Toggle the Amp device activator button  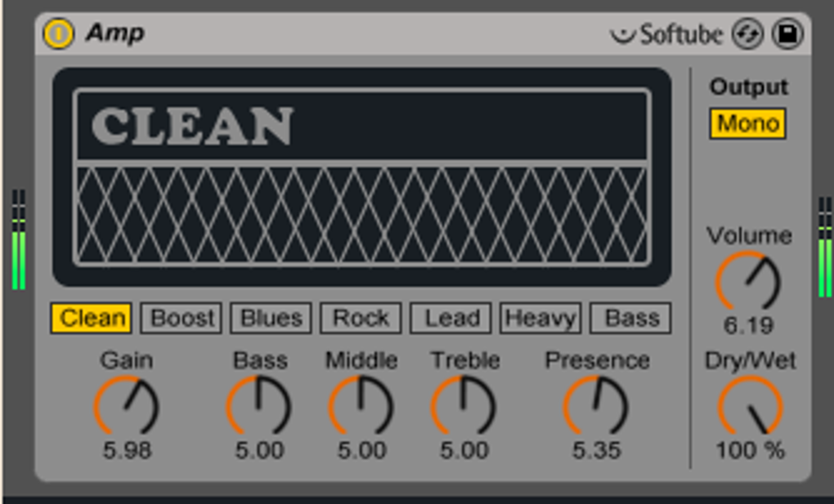pyautogui.click(x=59, y=33)
